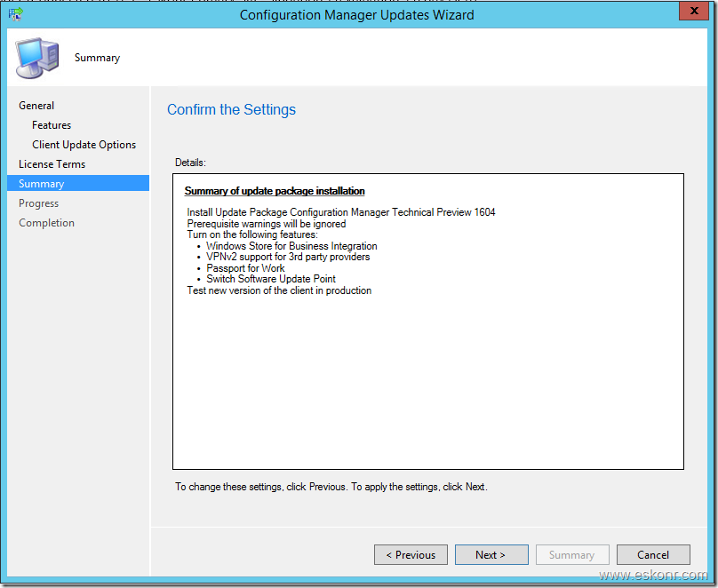Screen dimensions: 718x588
Task: Click the Windows Store for Business Integration line
Action: pos(291,246)
